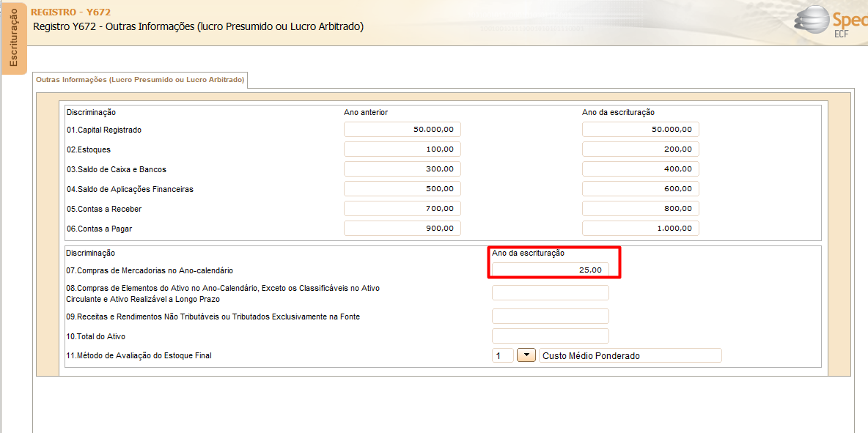Click Estoques Ano anterior field showing 100,00
The height and width of the screenshot is (433, 868).
[402, 149]
